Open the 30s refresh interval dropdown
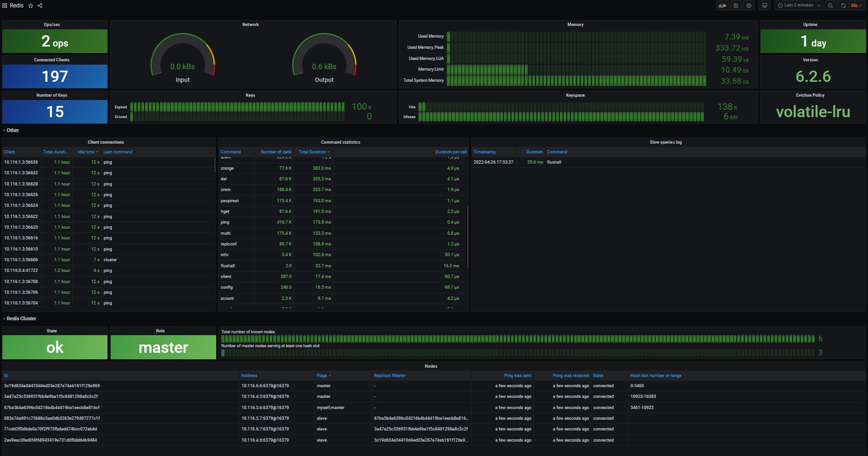The height and width of the screenshot is (456, 868). tap(856, 6)
